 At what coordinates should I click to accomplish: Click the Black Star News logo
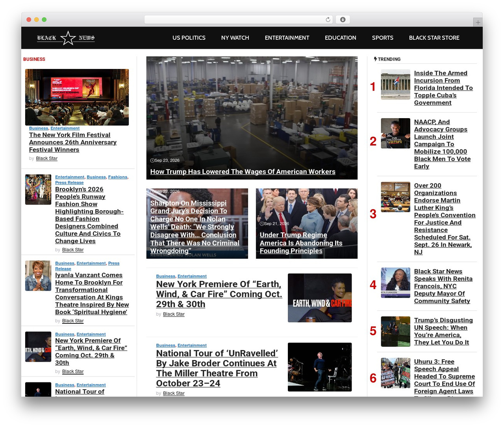click(66, 38)
